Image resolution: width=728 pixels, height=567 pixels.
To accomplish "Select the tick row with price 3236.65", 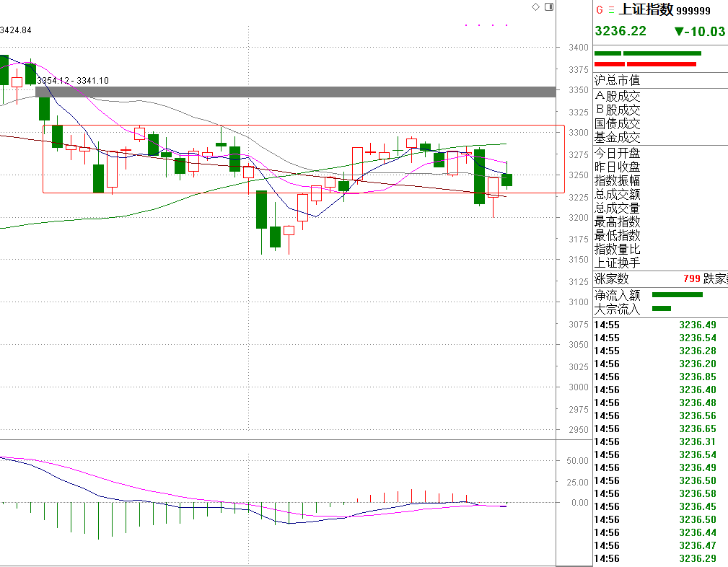I will pos(661,429).
